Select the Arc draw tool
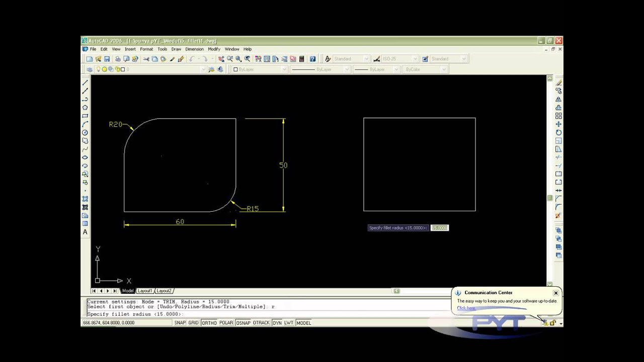This screenshot has height=362, width=644. tap(85, 124)
